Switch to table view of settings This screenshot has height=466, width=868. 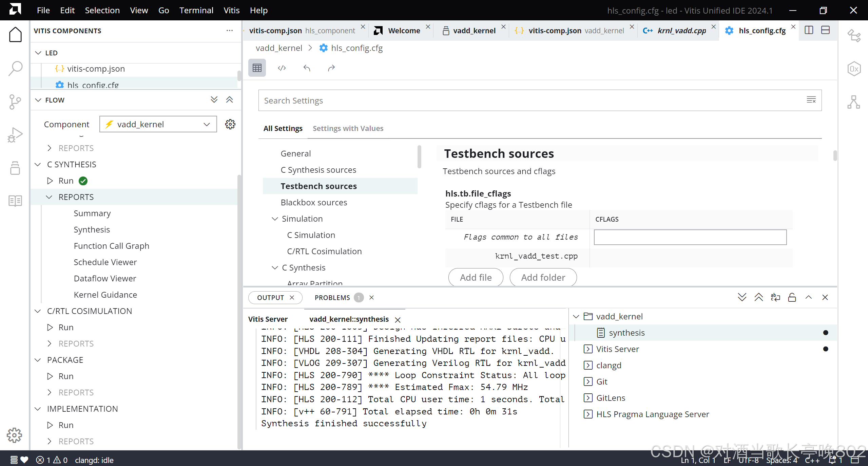pyautogui.click(x=257, y=68)
